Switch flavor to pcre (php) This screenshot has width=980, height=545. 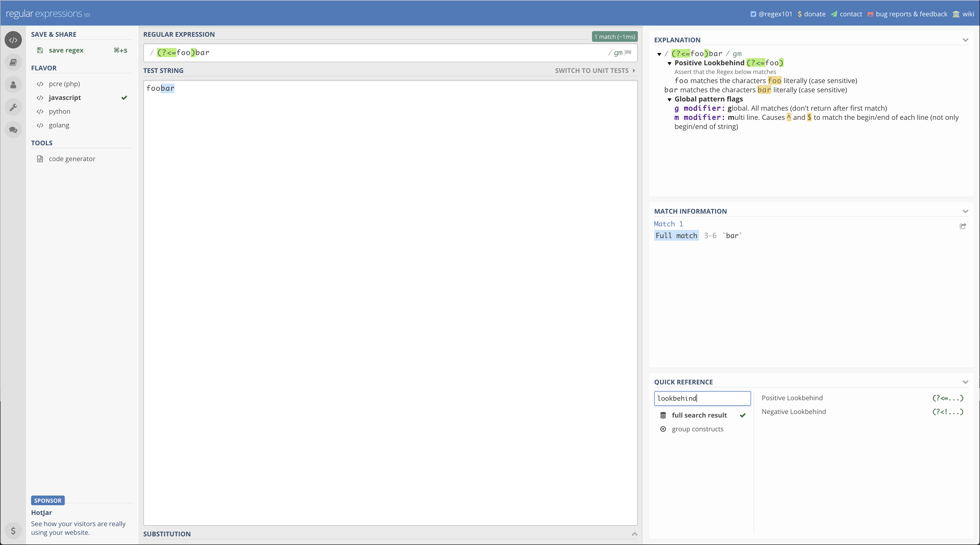pos(64,84)
